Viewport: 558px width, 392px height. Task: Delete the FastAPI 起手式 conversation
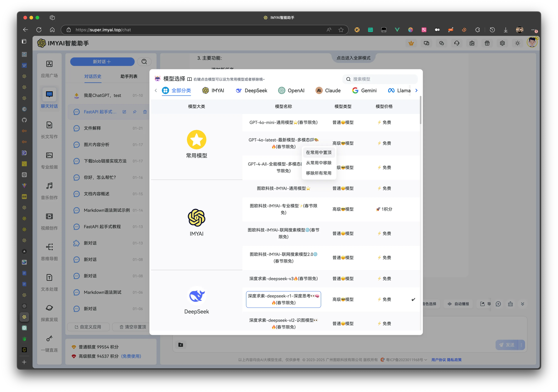point(145,112)
